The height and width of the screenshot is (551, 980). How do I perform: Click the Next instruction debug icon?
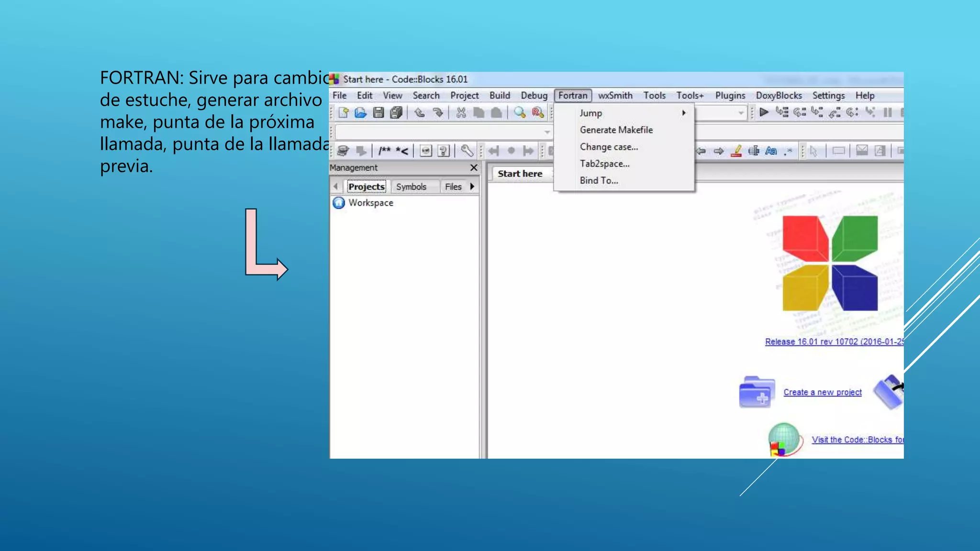click(x=852, y=112)
